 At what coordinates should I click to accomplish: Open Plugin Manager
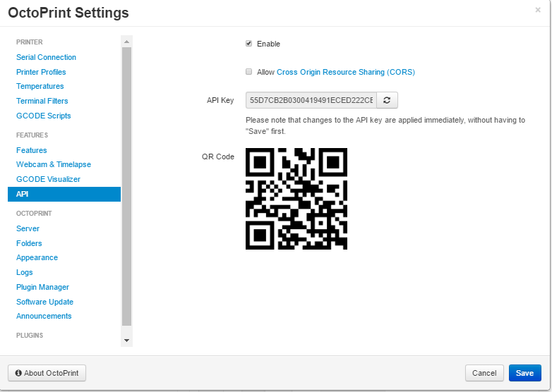click(x=42, y=287)
